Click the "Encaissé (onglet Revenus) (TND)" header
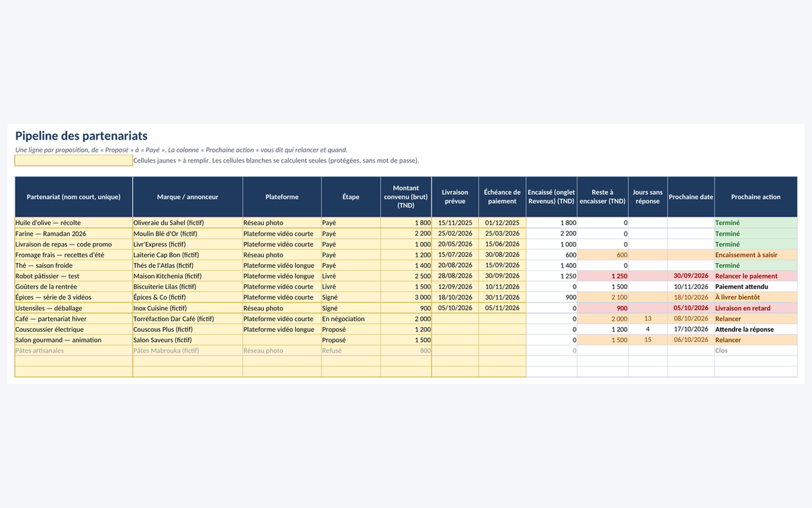Image resolution: width=812 pixels, height=508 pixels. (551, 197)
